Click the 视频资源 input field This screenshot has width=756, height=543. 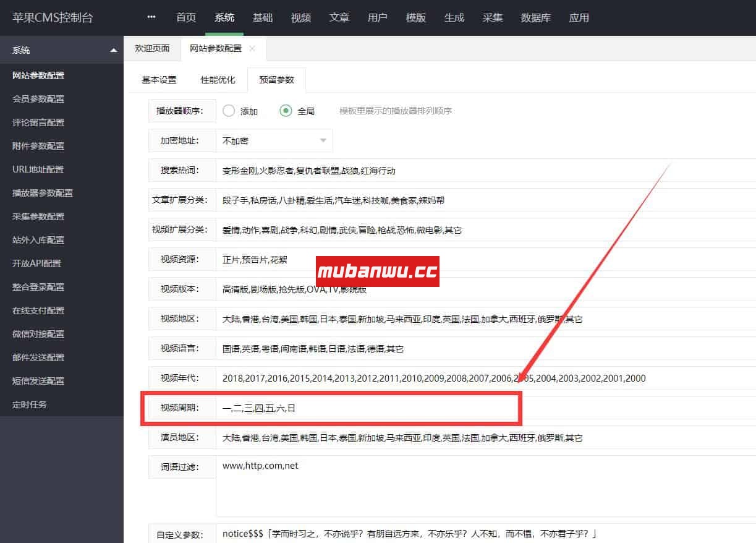[486, 259]
